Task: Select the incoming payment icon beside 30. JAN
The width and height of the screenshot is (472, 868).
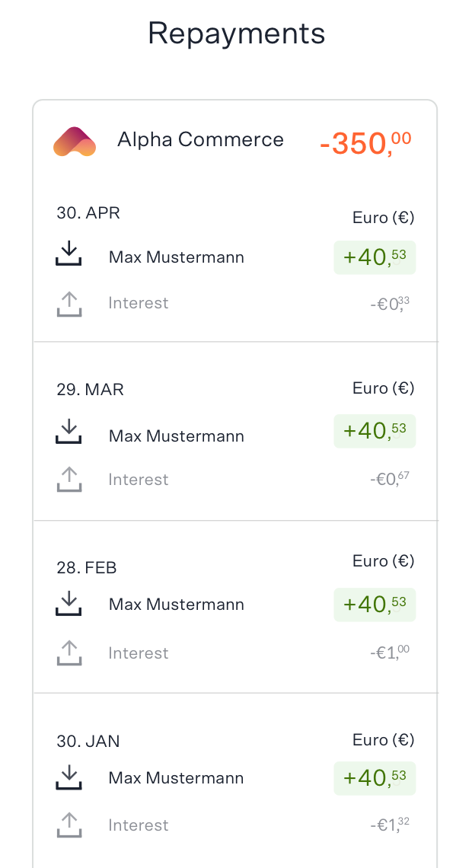Action: 69,775
